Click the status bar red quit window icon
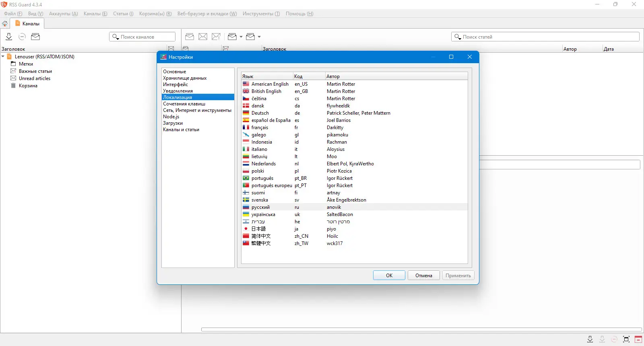Image resolution: width=644 pixels, height=346 pixels. [x=638, y=339]
